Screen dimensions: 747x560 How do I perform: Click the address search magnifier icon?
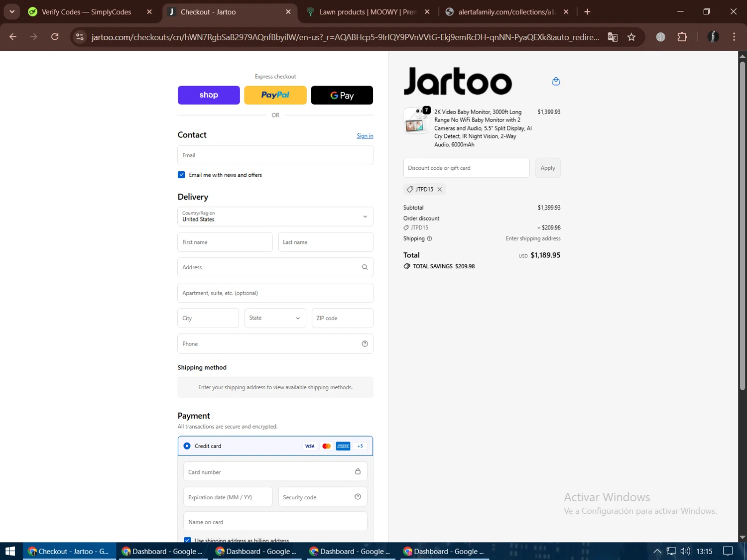pos(365,267)
